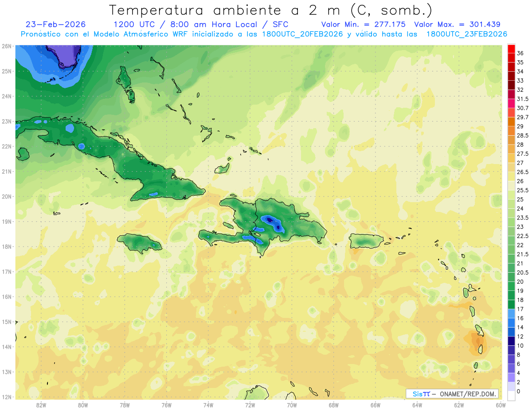Click the longitude label '74W'

pyautogui.click(x=208, y=405)
